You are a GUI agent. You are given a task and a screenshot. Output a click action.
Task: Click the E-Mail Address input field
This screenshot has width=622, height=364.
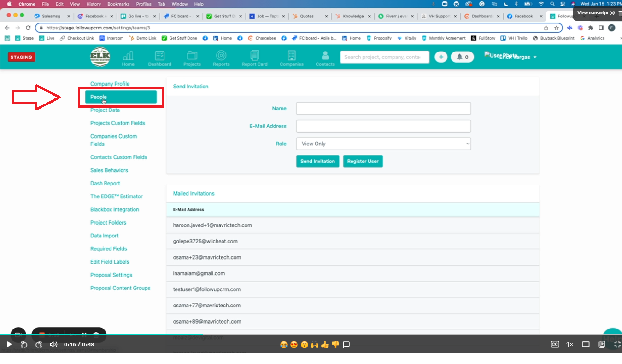pos(383,126)
